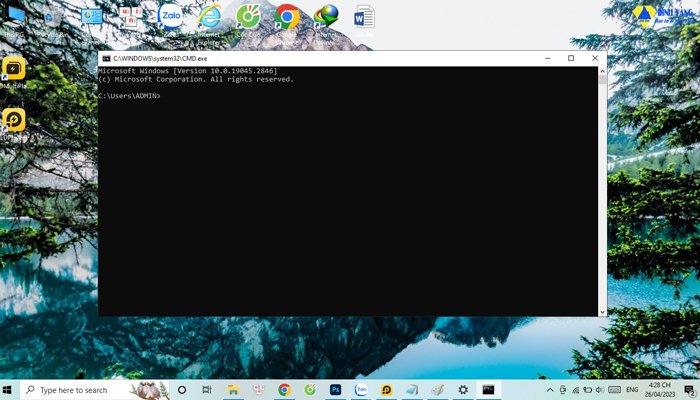This screenshot has width=700, height=400.
Task: Open This PC on the desktop
Action: [x=14, y=18]
